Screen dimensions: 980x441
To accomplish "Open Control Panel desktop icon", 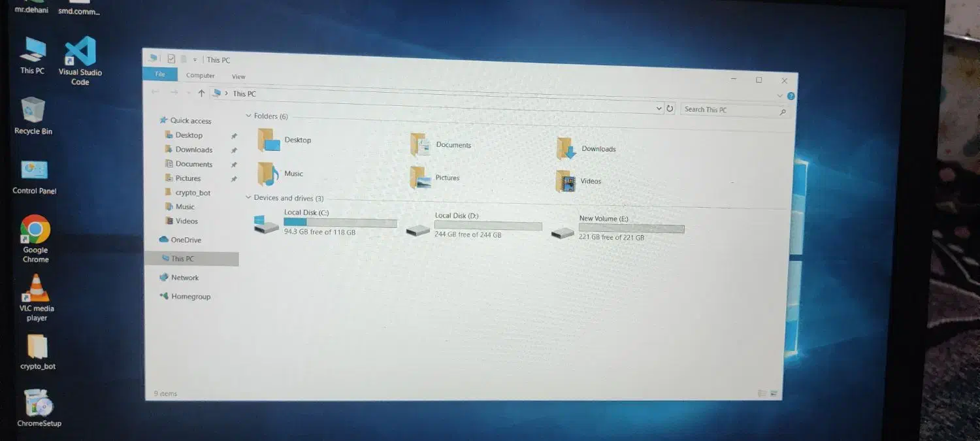I will tap(34, 176).
